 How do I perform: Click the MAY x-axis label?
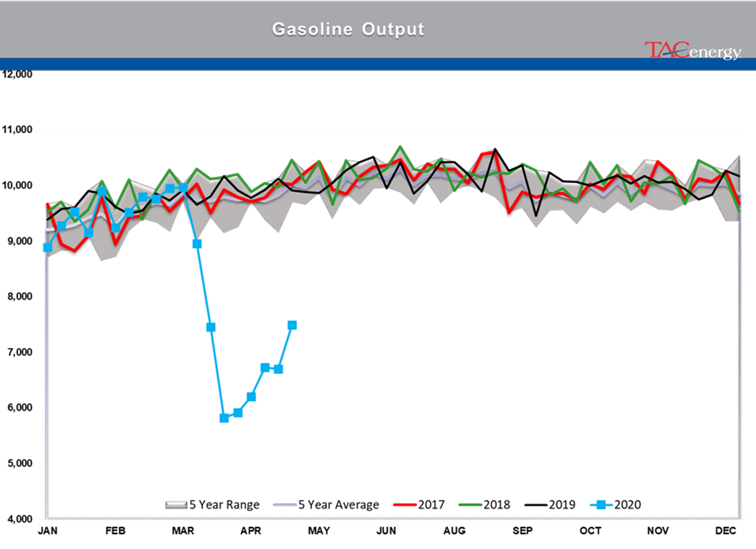pos(319,531)
